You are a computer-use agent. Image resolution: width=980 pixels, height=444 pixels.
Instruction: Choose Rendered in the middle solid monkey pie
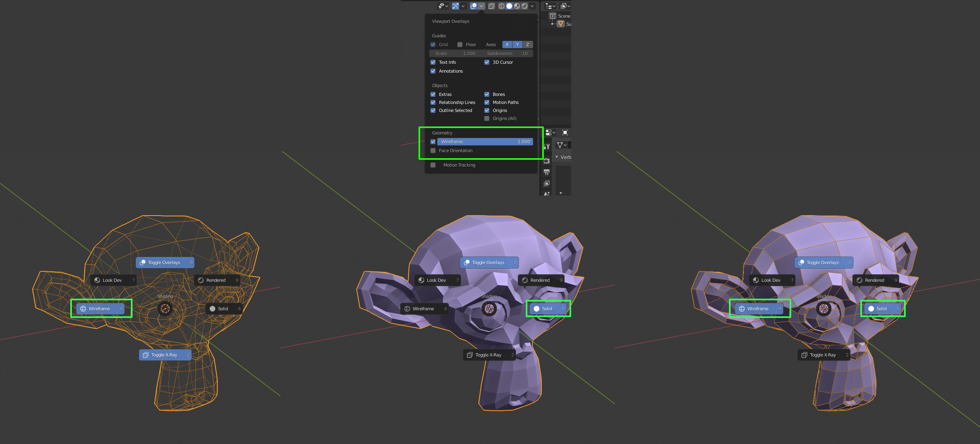[x=541, y=280]
